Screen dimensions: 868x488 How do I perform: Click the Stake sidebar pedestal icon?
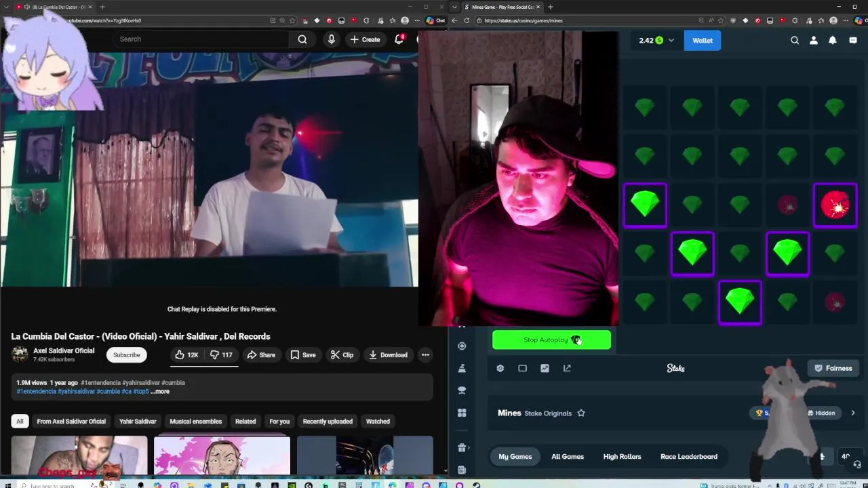[x=462, y=368]
